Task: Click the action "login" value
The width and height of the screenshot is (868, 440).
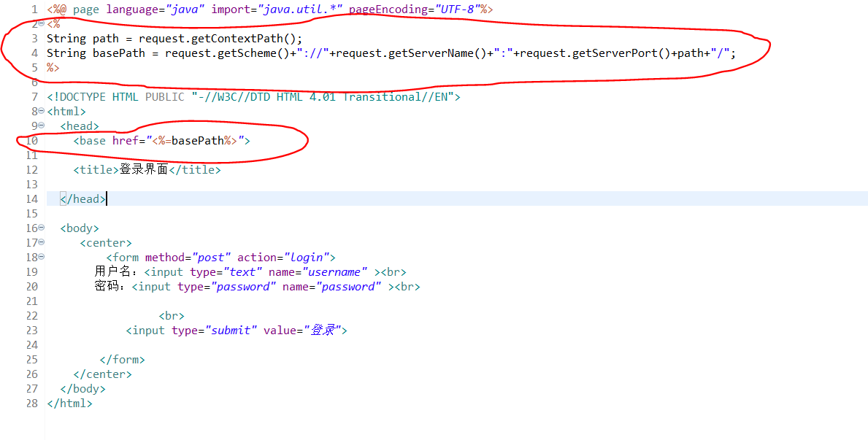Action: tap(307, 258)
